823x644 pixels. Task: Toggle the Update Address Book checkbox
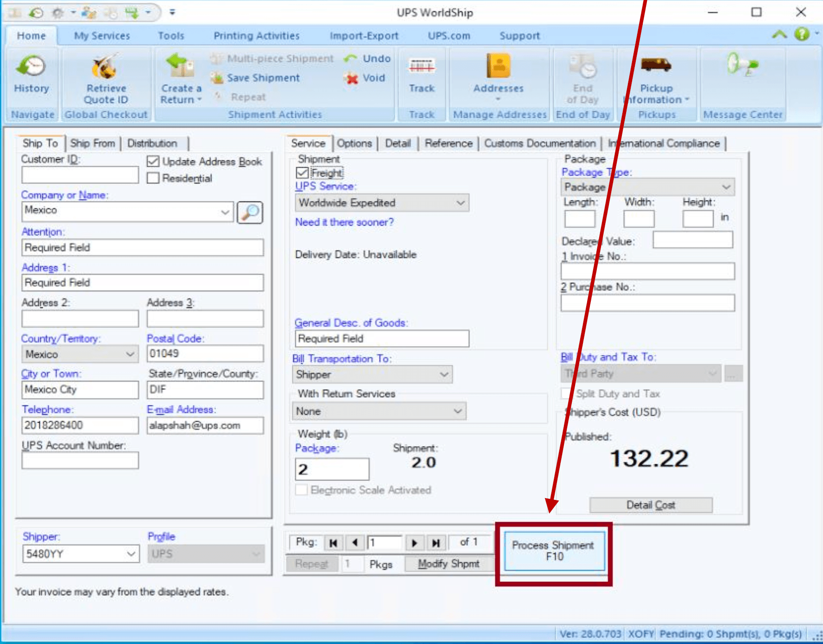[153, 161]
